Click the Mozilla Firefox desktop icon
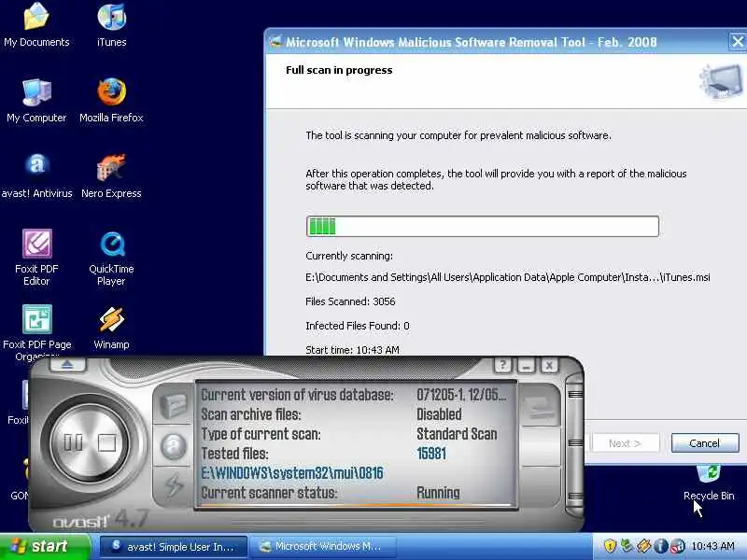The height and width of the screenshot is (560, 747). click(111, 101)
